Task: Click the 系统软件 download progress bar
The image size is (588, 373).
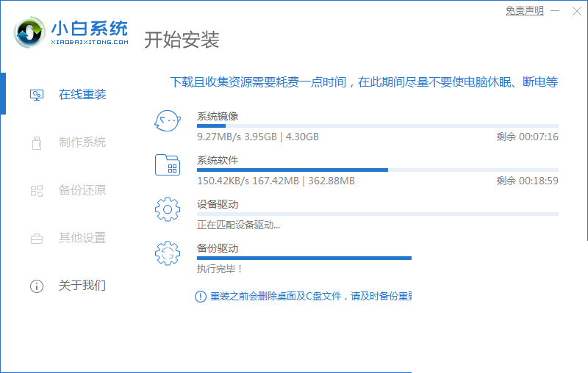Action: click(x=377, y=170)
